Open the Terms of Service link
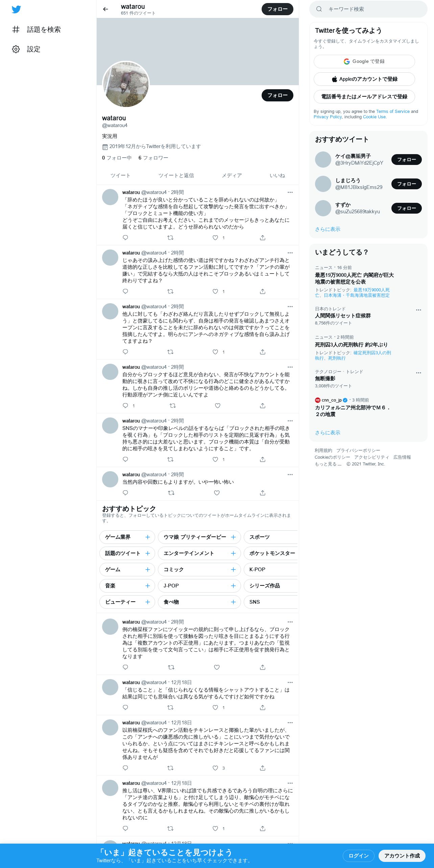The width and height of the screenshot is (434, 868). tap(393, 111)
